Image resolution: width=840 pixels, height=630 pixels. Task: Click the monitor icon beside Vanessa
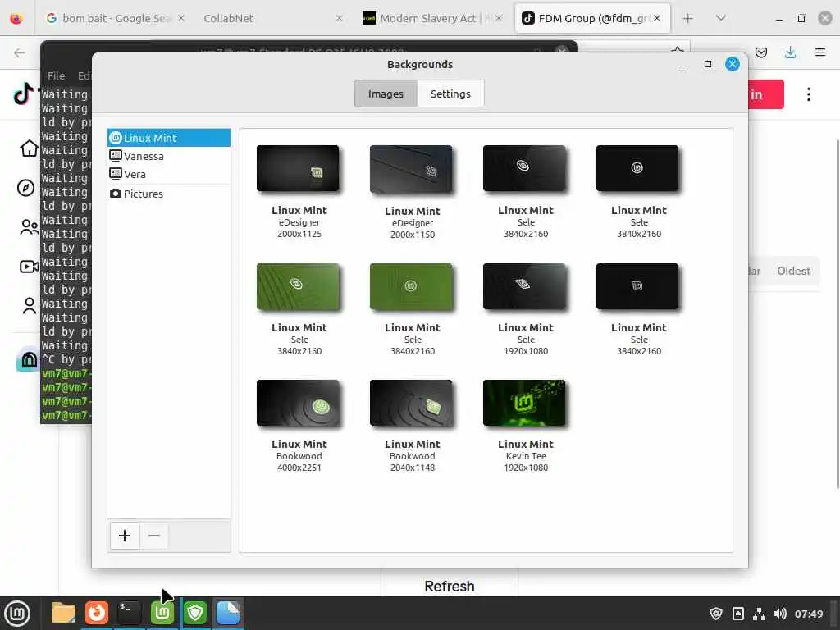pos(115,156)
